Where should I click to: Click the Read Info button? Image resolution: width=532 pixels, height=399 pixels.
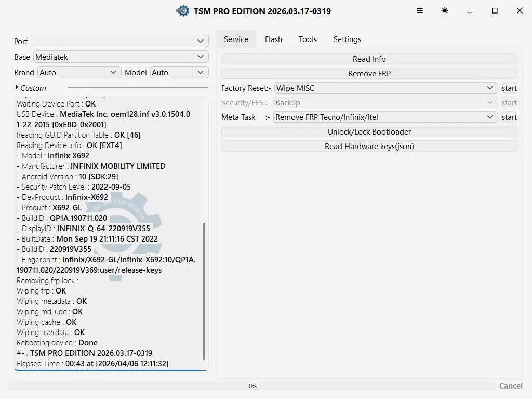[x=369, y=59]
